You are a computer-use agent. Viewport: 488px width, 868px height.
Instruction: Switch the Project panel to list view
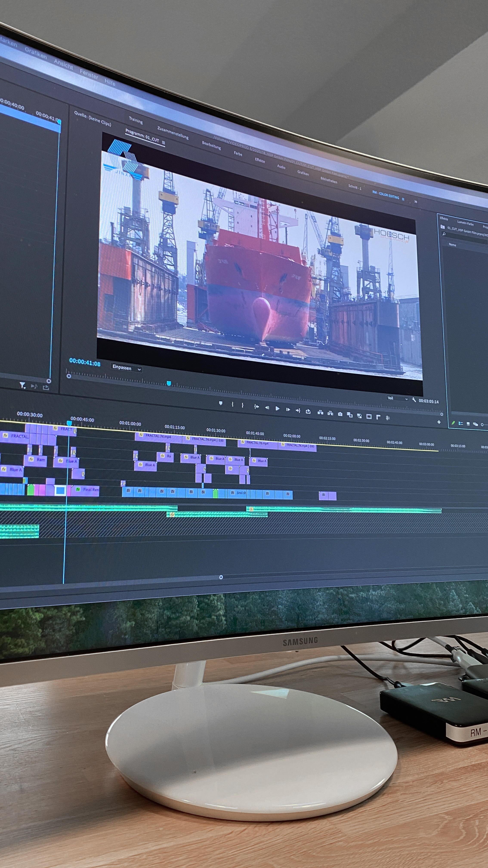[x=461, y=423]
